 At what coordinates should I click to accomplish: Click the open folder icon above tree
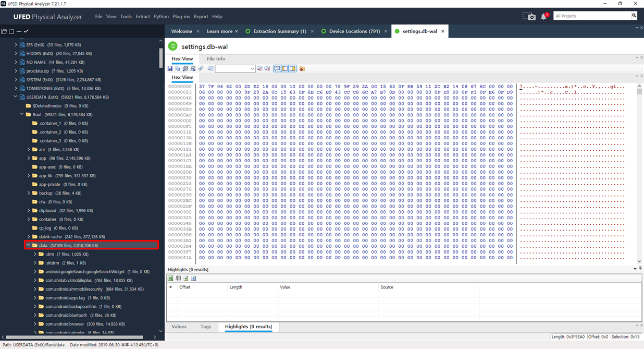[x=4, y=31]
